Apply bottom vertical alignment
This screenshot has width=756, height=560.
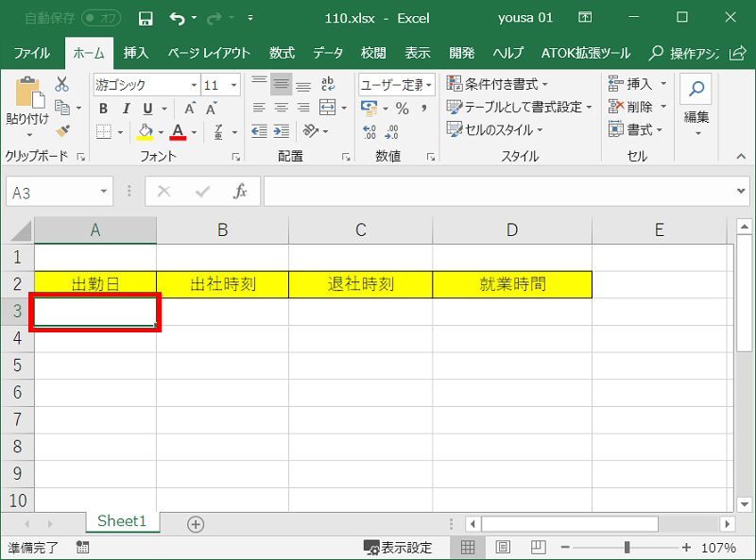303,86
